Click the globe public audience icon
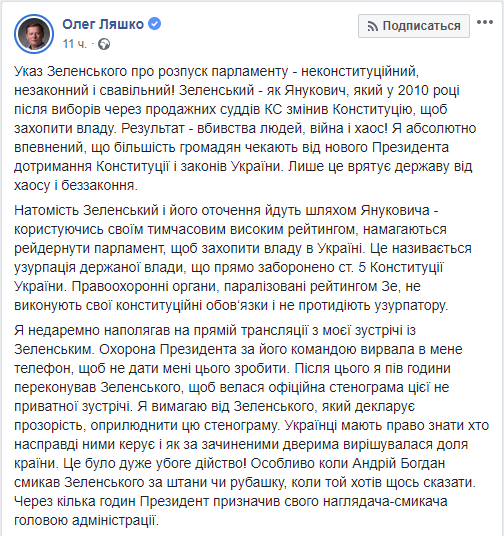 [104, 44]
